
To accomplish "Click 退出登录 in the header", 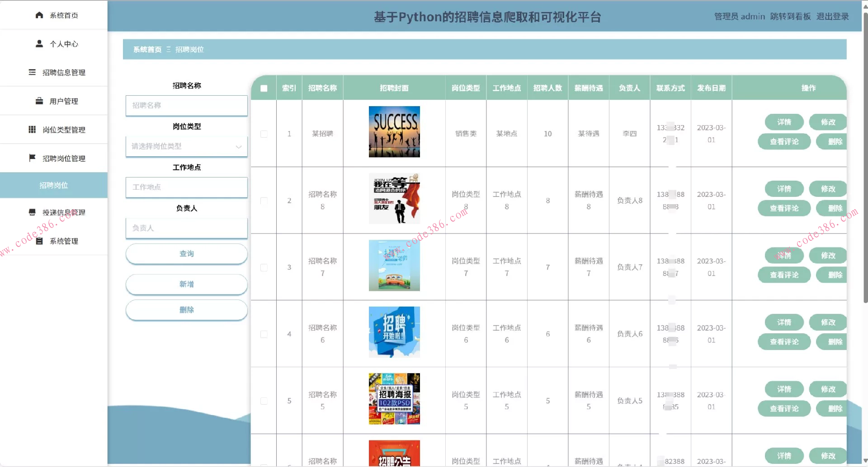I will tap(832, 17).
